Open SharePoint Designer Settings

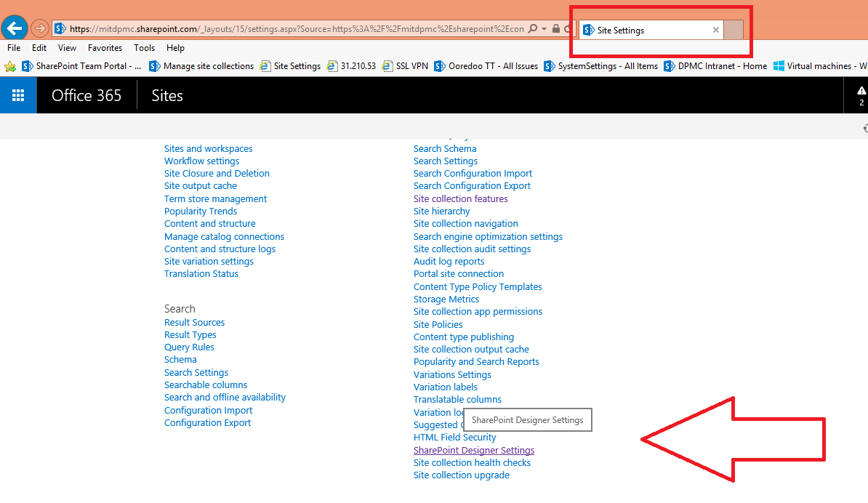(473, 450)
